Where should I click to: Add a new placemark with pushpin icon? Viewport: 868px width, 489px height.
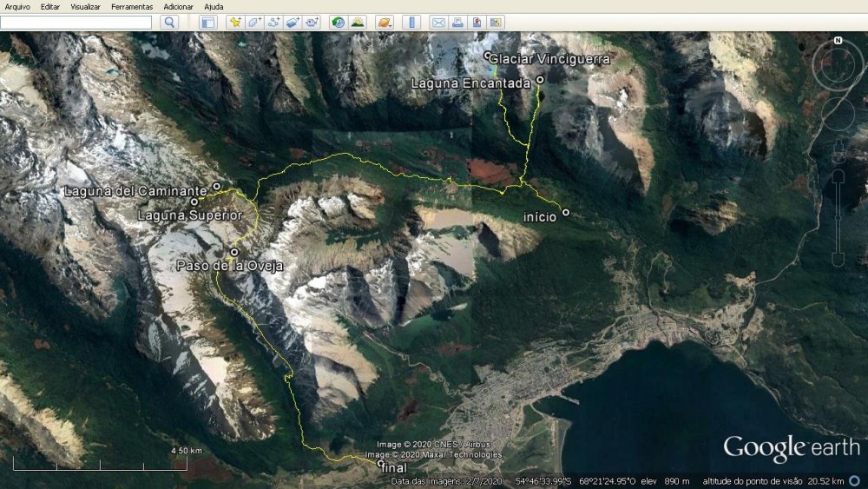[234, 23]
